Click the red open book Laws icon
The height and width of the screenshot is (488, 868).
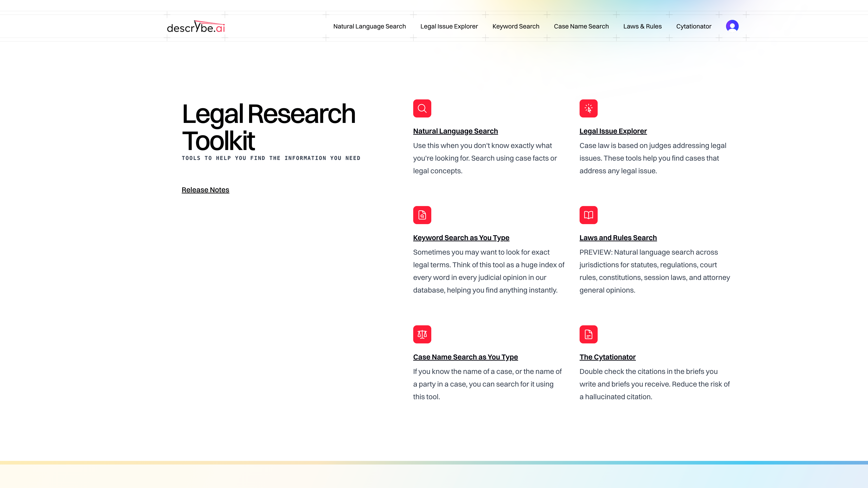pyautogui.click(x=588, y=215)
